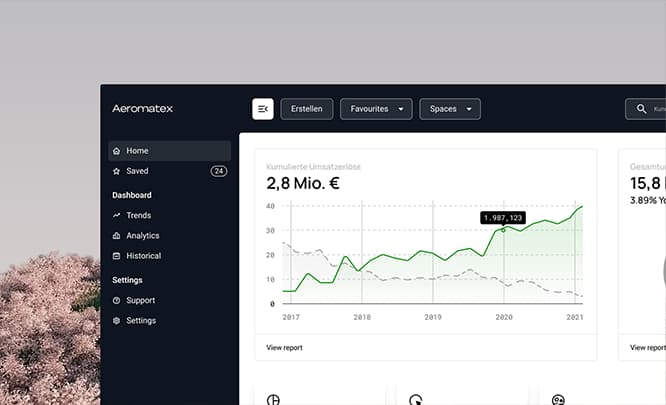Click the Kumulierte Umsatzerlöse label
The width and height of the screenshot is (666, 405).
(x=313, y=167)
